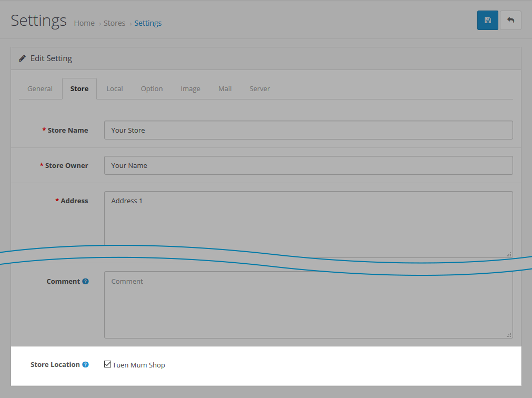
Task: Click the Comment help question icon
Action: pyautogui.click(x=85, y=282)
